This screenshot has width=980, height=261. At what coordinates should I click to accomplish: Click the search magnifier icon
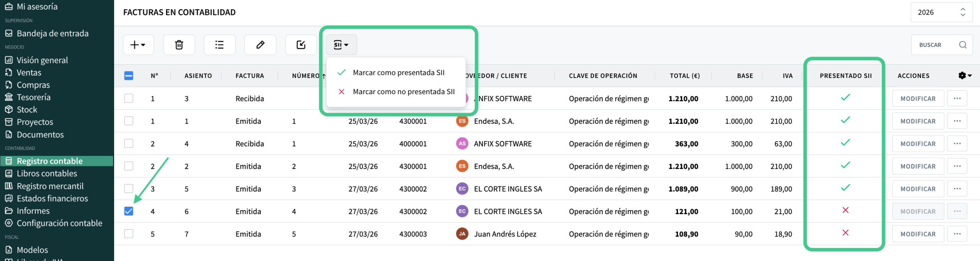(x=963, y=45)
